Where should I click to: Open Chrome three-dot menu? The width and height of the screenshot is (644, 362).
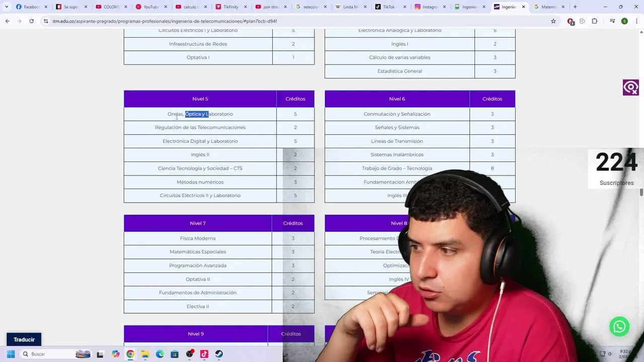point(636,21)
